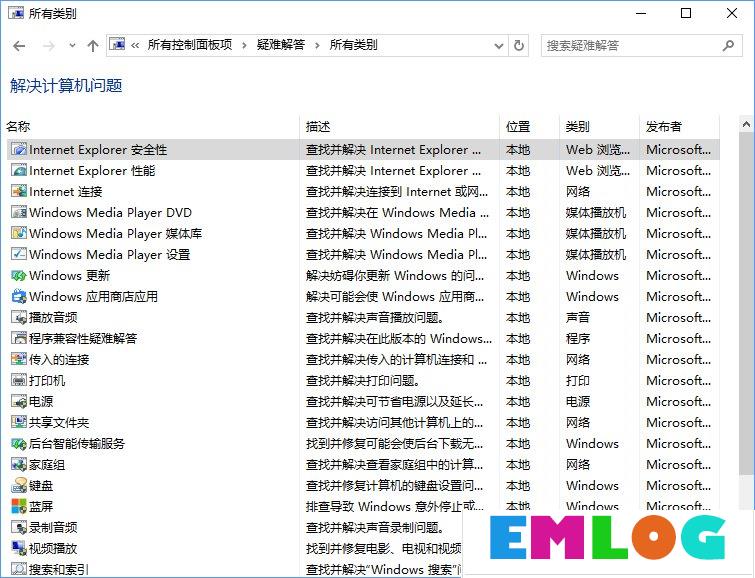Image resolution: width=755 pixels, height=578 pixels.
Task: Select the 键盘 troubleshooter icon
Action: (19, 486)
